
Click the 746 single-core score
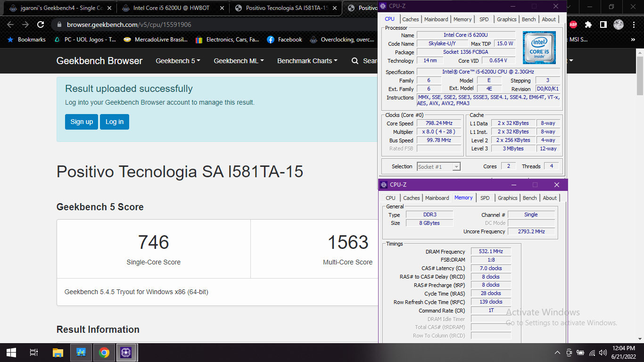(x=154, y=242)
